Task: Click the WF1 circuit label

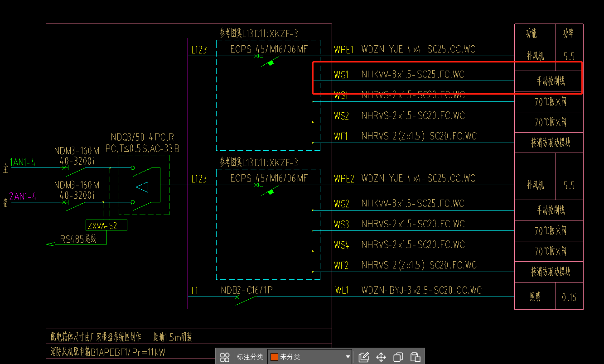Action: (x=341, y=136)
